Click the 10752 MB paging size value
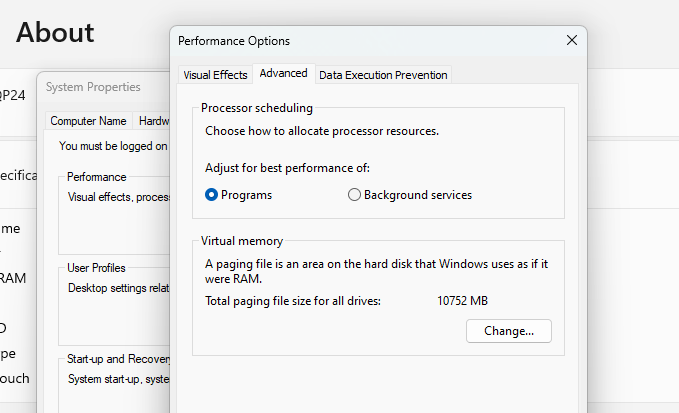Image resolution: width=679 pixels, height=413 pixels. click(462, 301)
